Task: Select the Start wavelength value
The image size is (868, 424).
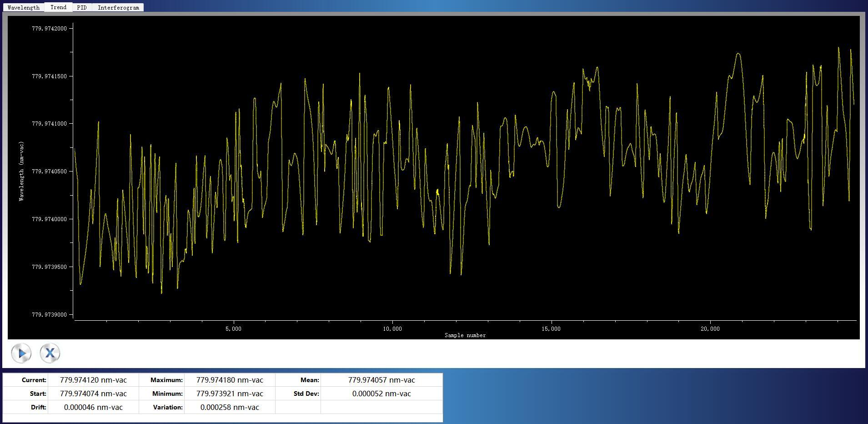Action: (x=93, y=394)
